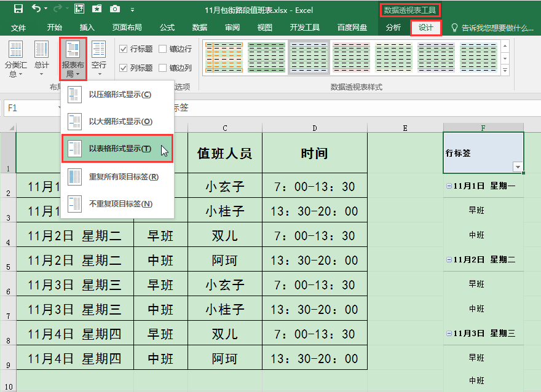Image resolution: width=541 pixels, height=392 pixels.
Task: Click the Save icon in quick access toolbar
Action: click(18, 9)
